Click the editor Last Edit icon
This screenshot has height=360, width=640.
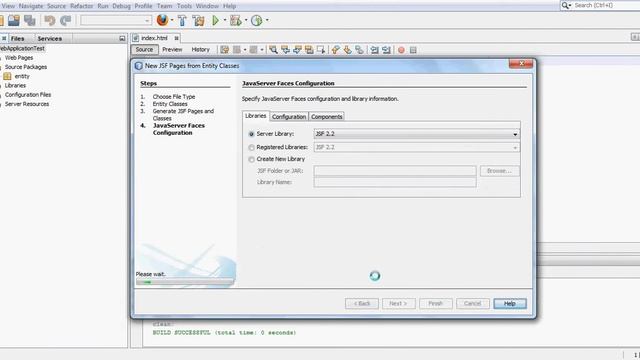point(224,50)
